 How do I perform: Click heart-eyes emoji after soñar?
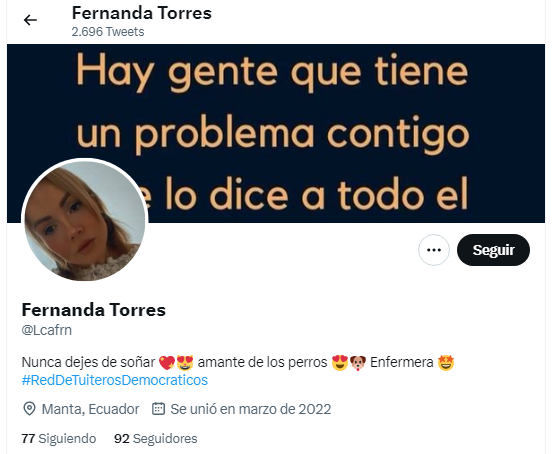click(x=185, y=363)
